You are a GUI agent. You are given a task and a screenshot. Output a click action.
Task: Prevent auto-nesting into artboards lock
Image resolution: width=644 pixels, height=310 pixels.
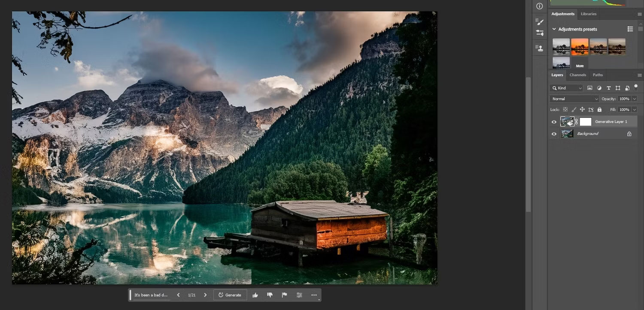pos(591,110)
